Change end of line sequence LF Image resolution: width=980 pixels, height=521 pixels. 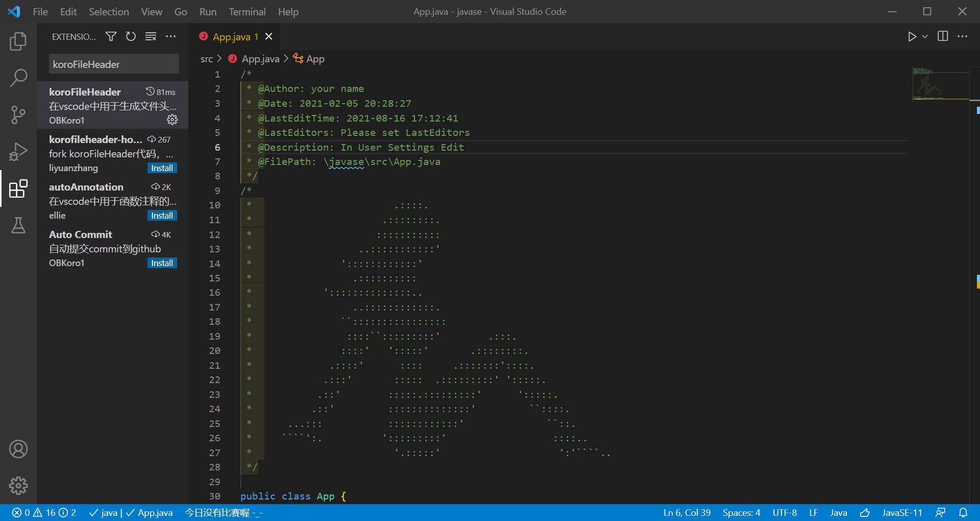(x=814, y=512)
